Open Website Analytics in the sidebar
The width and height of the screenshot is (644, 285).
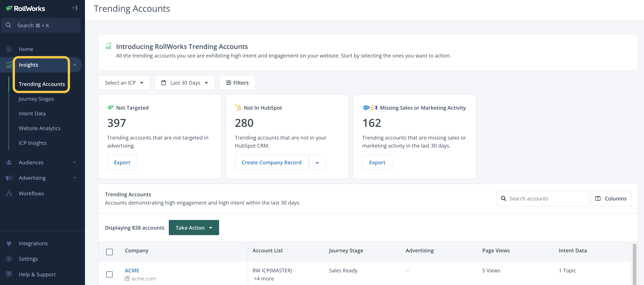(x=40, y=128)
